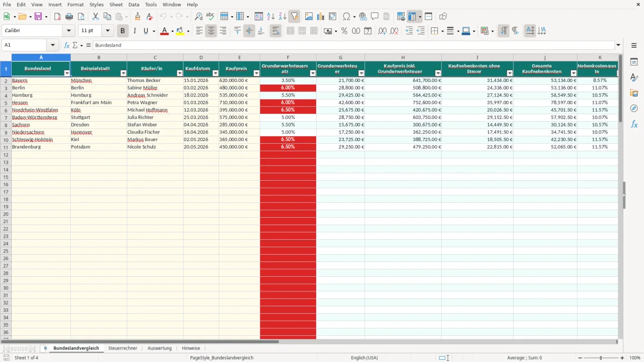Open the Data menu

tap(134, 4)
